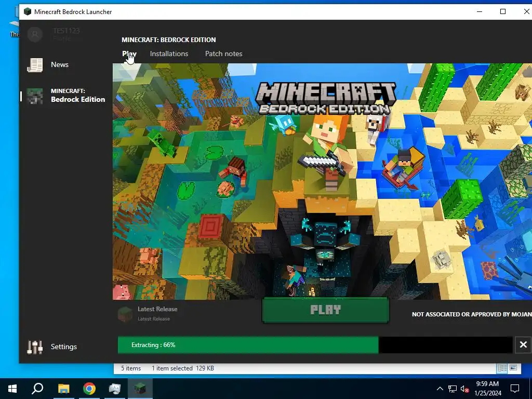
Task: Click the installer app icon in taskbar
Action: click(x=115, y=389)
